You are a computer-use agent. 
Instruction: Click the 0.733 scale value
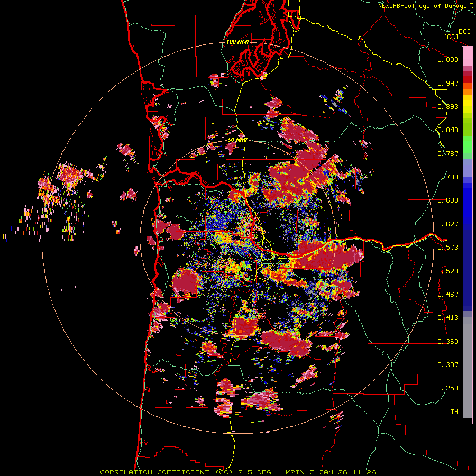click(x=448, y=177)
